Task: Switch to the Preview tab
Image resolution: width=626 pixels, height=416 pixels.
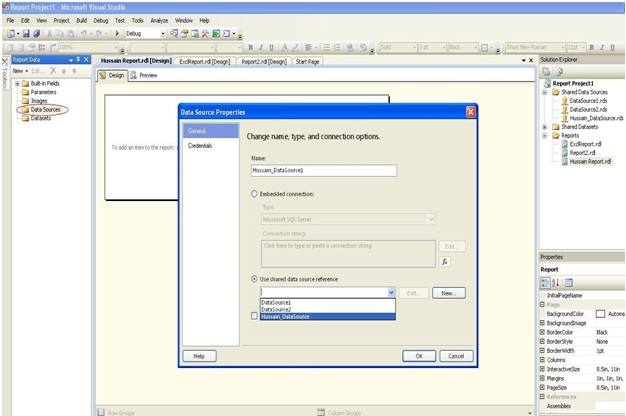Action: (144, 75)
